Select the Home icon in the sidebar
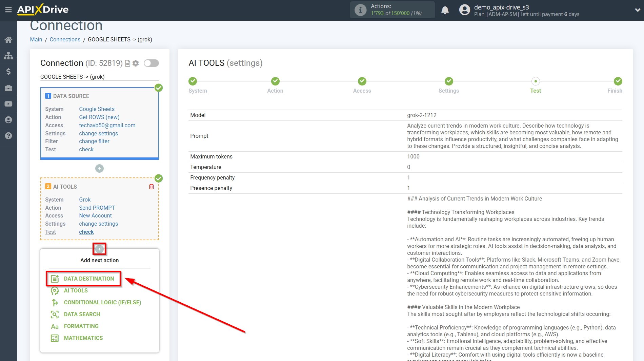Image resolution: width=644 pixels, height=361 pixels. (x=8, y=39)
